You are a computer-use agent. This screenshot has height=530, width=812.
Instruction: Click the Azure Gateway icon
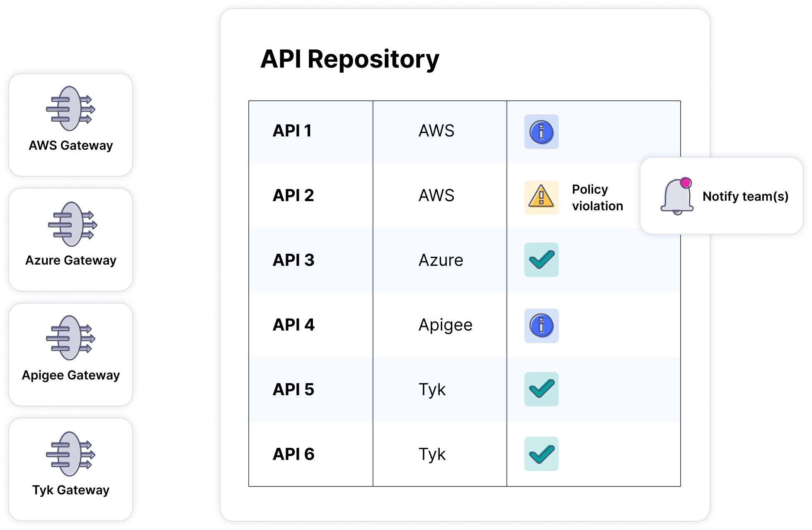(72, 224)
